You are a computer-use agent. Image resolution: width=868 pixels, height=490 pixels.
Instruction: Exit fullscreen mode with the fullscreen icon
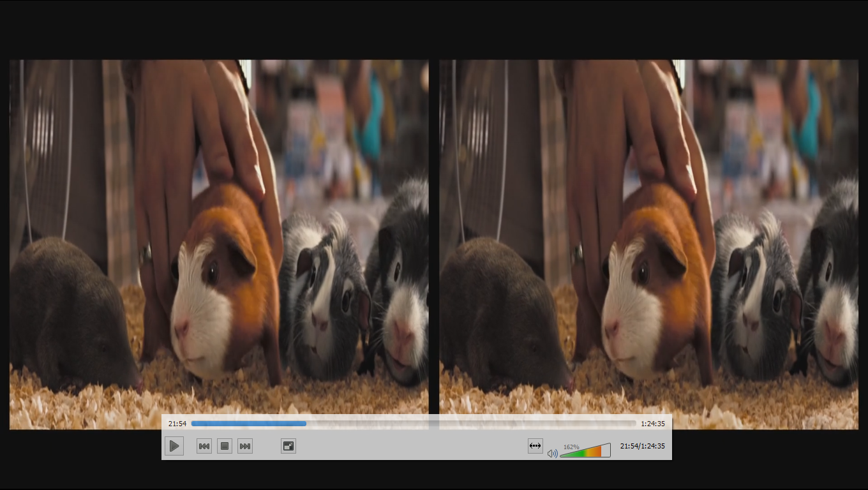288,446
